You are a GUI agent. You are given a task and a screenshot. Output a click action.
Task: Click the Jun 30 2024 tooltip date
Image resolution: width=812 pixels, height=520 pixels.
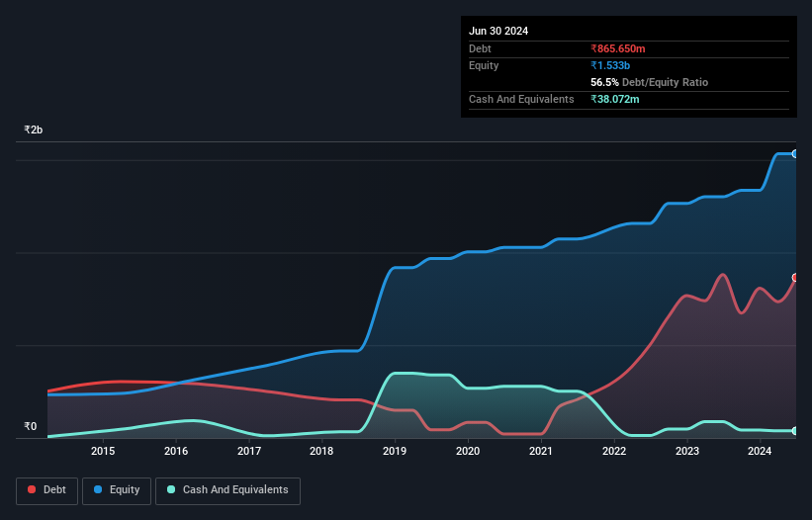[x=498, y=31]
